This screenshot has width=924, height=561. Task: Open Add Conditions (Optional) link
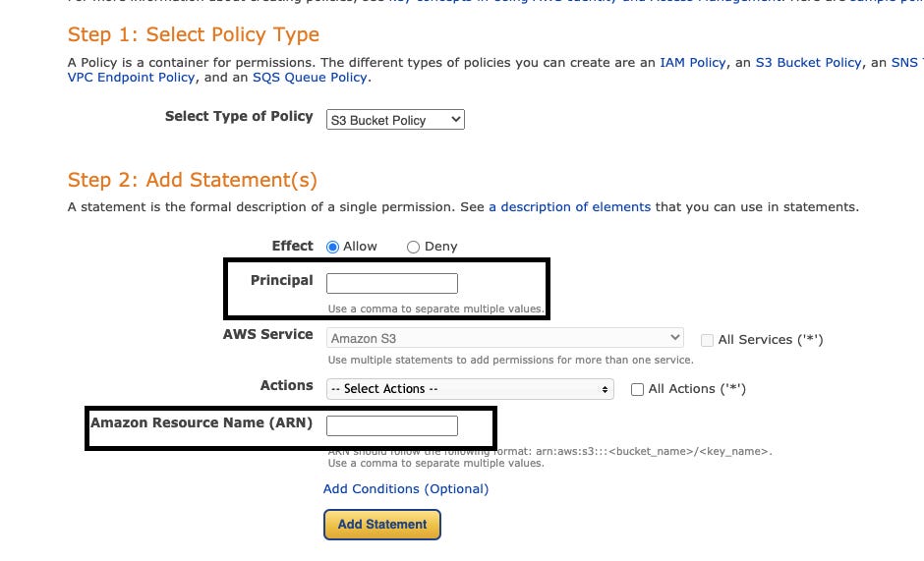[x=406, y=489]
